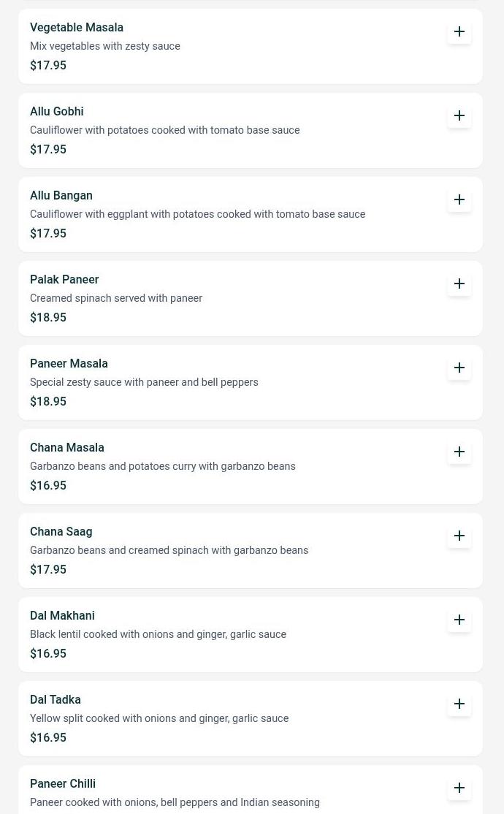Open the Dal Tadka item heading
504x814 pixels.
point(56,700)
